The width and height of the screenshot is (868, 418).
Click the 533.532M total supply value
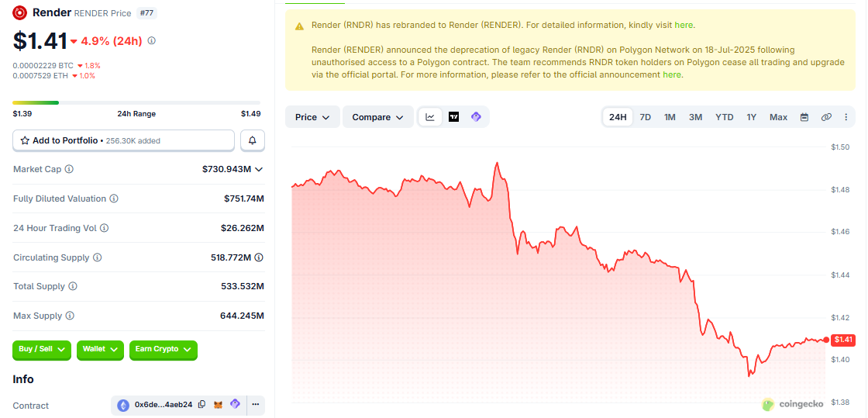point(243,286)
